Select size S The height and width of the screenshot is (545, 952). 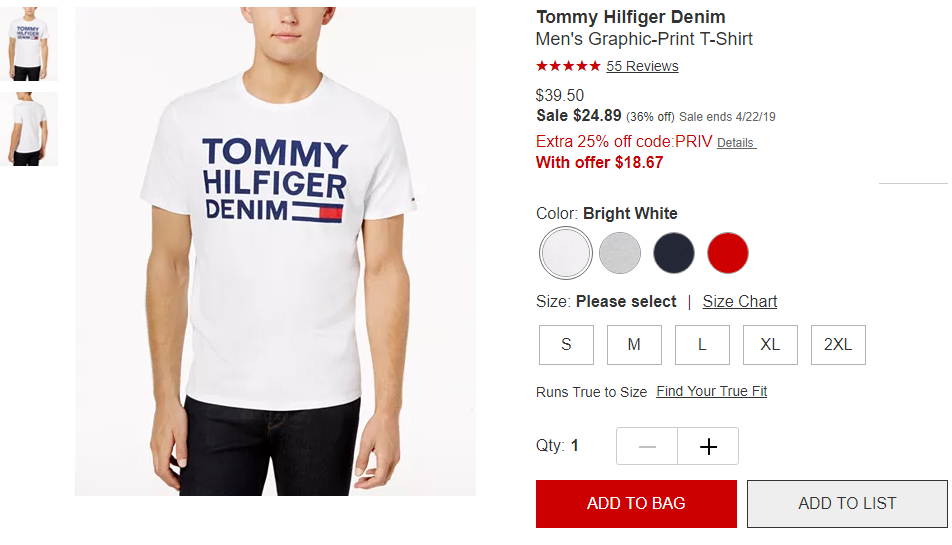566,345
